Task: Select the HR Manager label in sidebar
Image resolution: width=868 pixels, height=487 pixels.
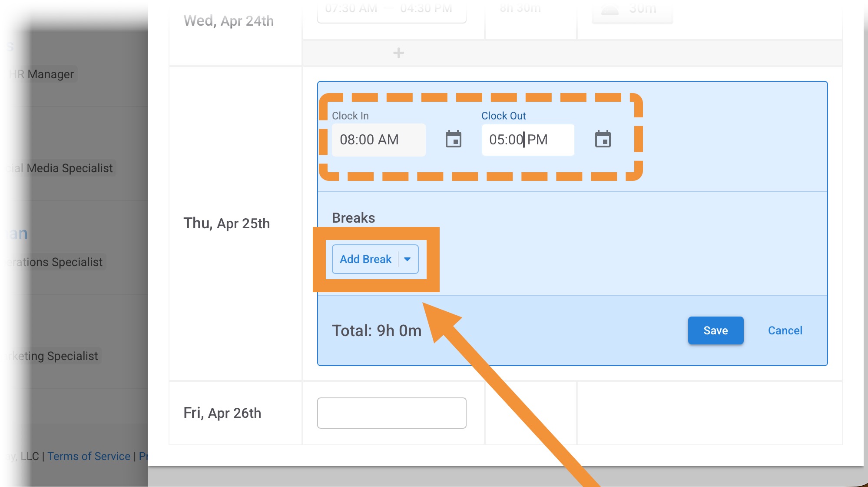Action: pyautogui.click(x=41, y=74)
